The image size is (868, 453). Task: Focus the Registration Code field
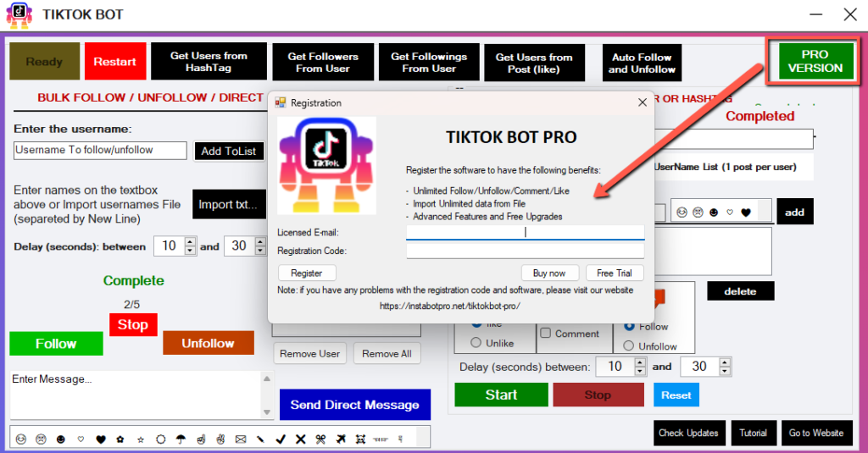[525, 251]
